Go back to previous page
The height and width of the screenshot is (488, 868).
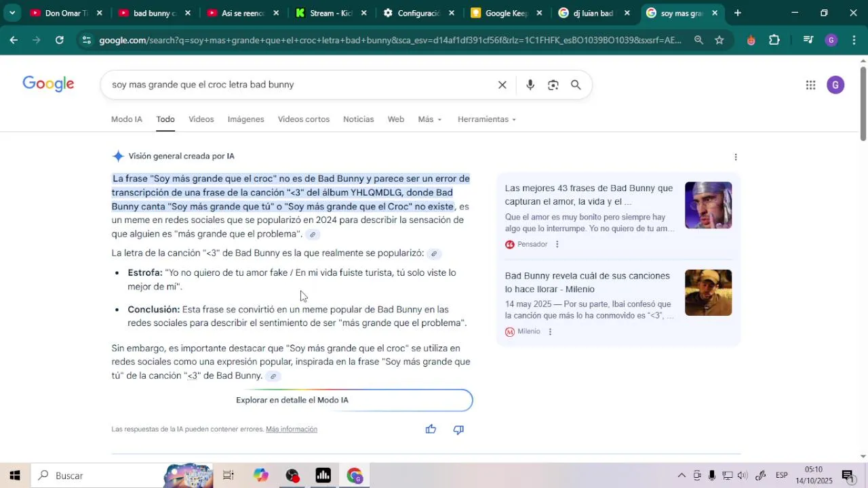coord(14,40)
